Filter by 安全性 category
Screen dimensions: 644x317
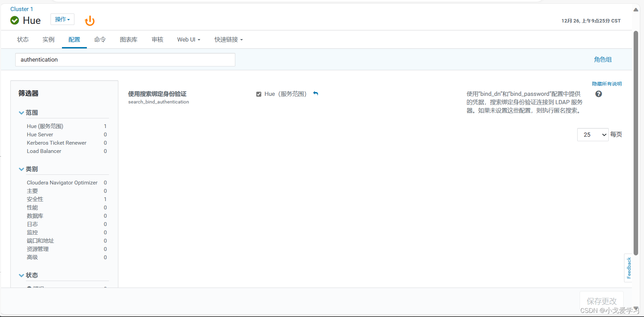pos(35,199)
